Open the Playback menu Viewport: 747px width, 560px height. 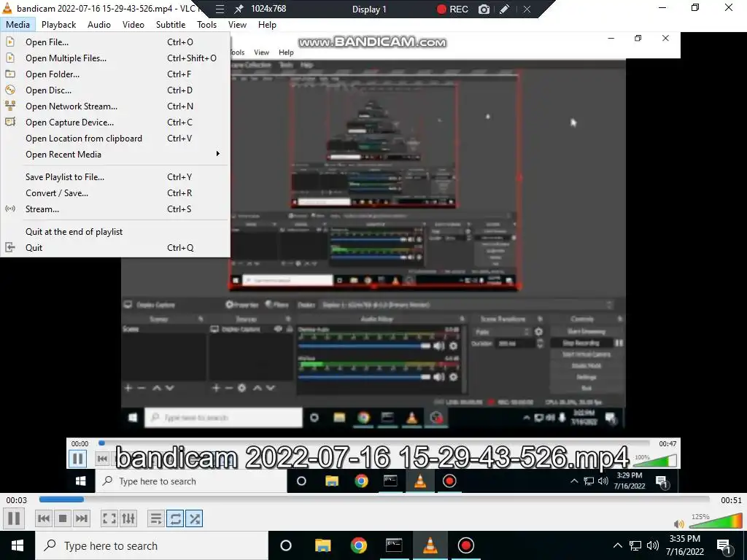[x=58, y=25]
